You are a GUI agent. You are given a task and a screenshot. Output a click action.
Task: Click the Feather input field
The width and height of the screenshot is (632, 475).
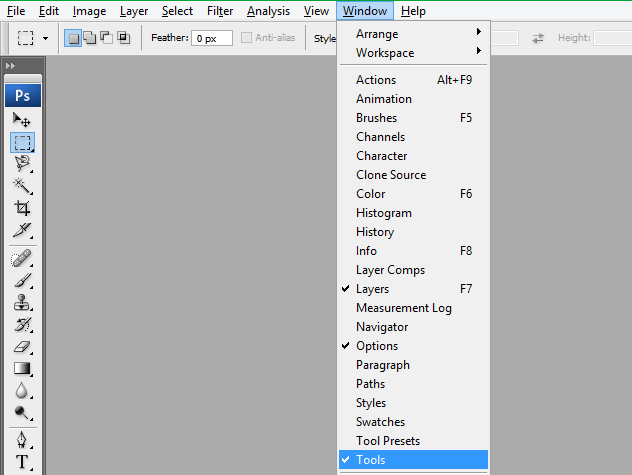212,38
